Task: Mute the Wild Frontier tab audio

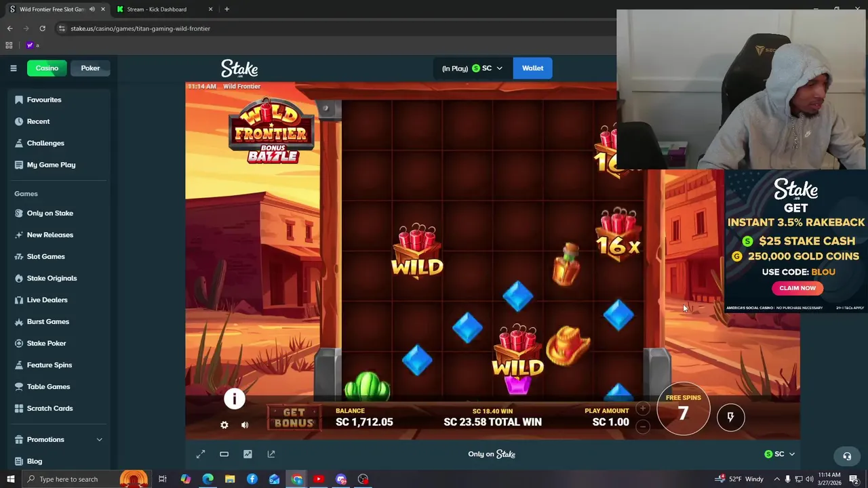Action: point(92,9)
